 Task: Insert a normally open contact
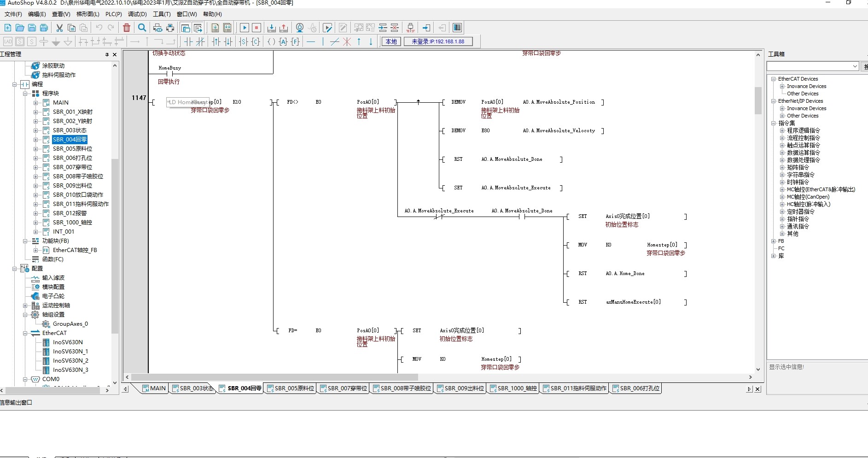pos(188,41)
